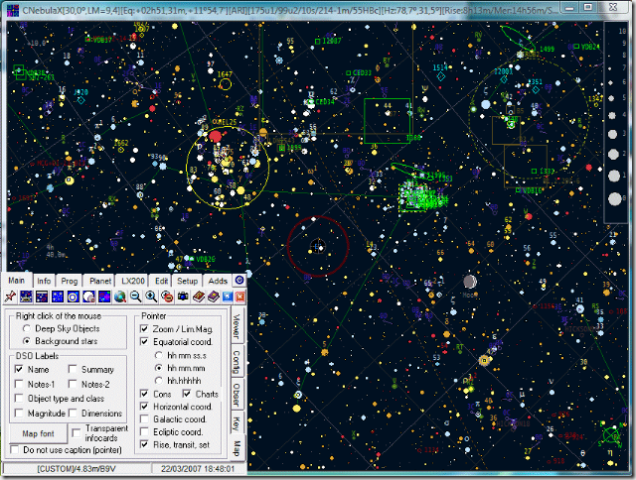The width and height of the screenshot is (636, 480).
Task: Click the globe icon in the toolbar
Action: pyautogui.click(x=119, y=297)
